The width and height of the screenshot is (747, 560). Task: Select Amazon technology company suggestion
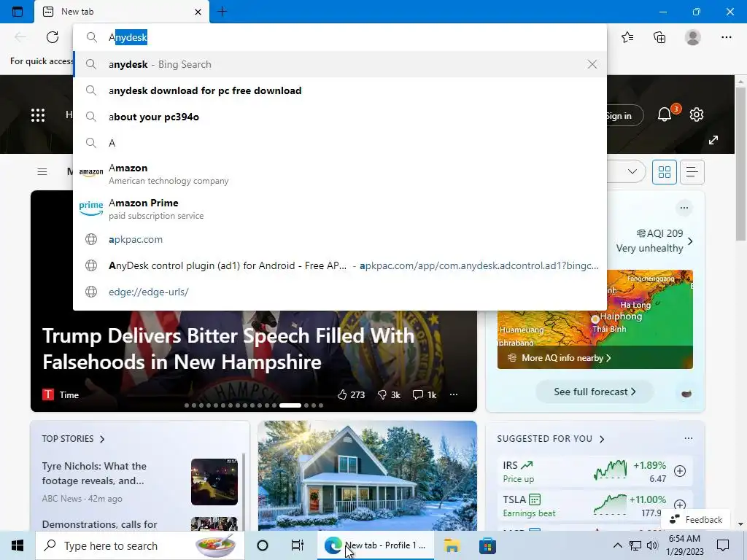click(x=340, y=174)
